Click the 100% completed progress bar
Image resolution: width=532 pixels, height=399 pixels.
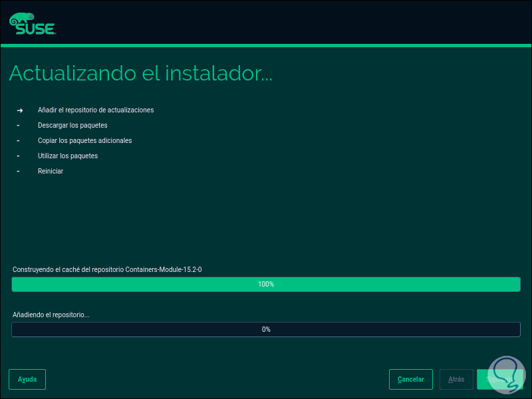point(266,284)
